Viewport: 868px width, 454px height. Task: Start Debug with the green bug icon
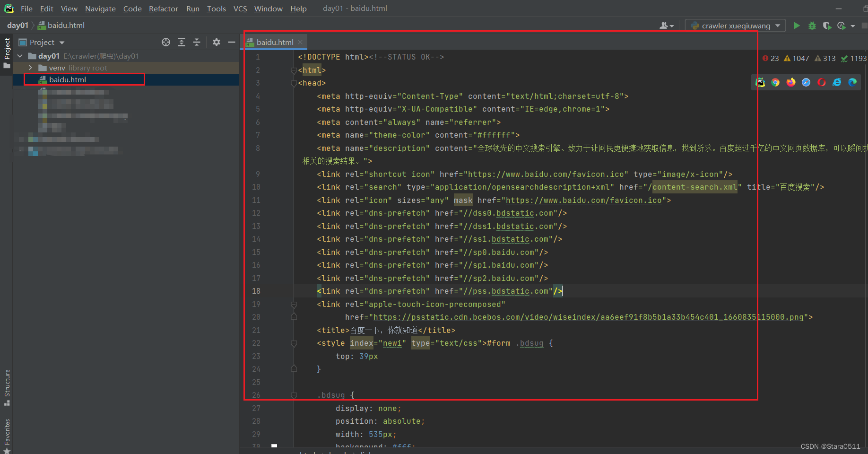pos(812,26)
